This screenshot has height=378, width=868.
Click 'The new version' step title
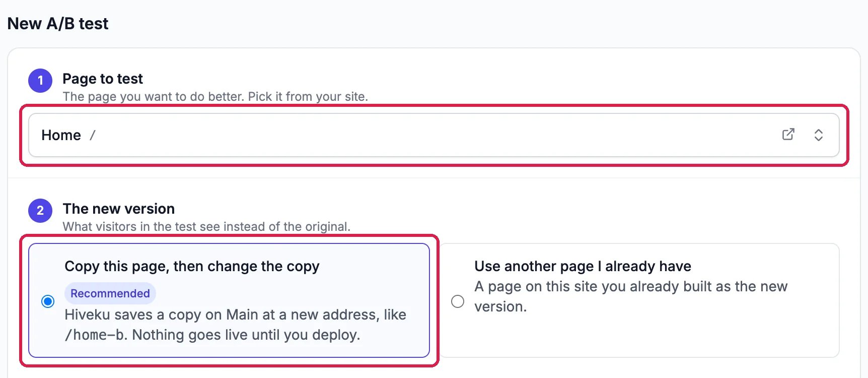(x=119, y=209)
